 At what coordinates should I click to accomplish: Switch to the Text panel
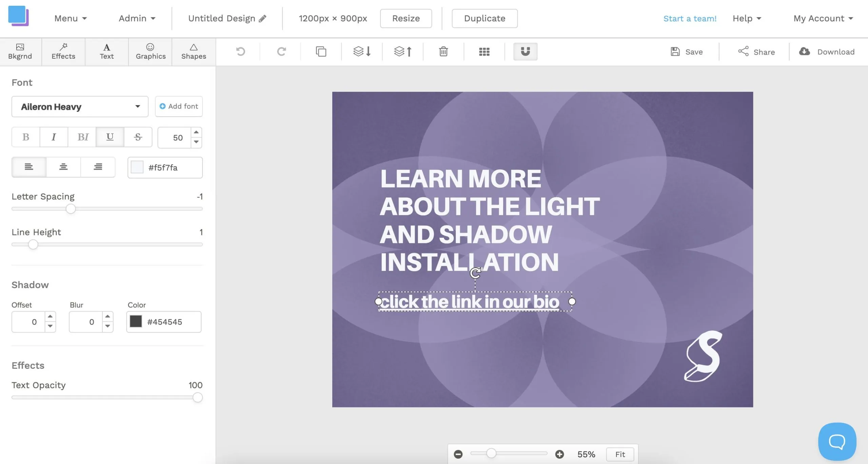(x=106, y=52)
